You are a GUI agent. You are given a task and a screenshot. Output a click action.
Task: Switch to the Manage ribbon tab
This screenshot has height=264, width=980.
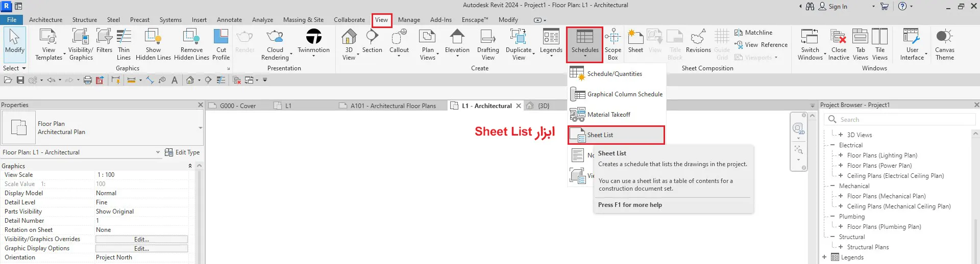point(409,20)
